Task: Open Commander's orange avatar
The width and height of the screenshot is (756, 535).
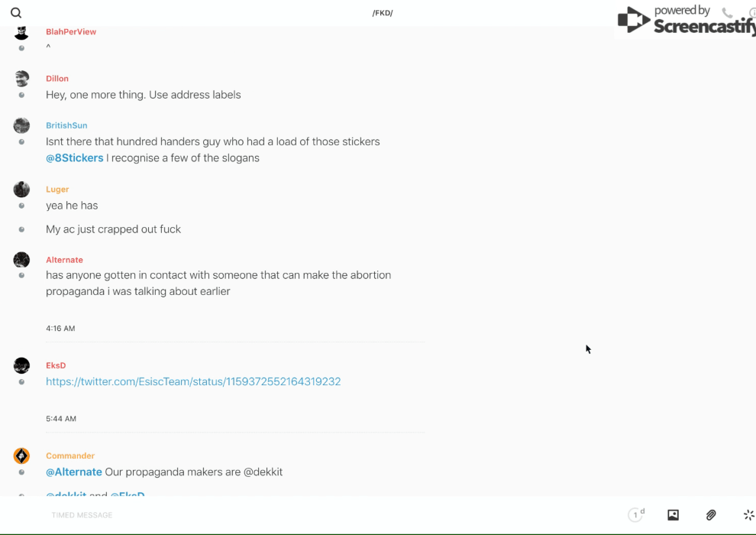Action: coord(21,456)
